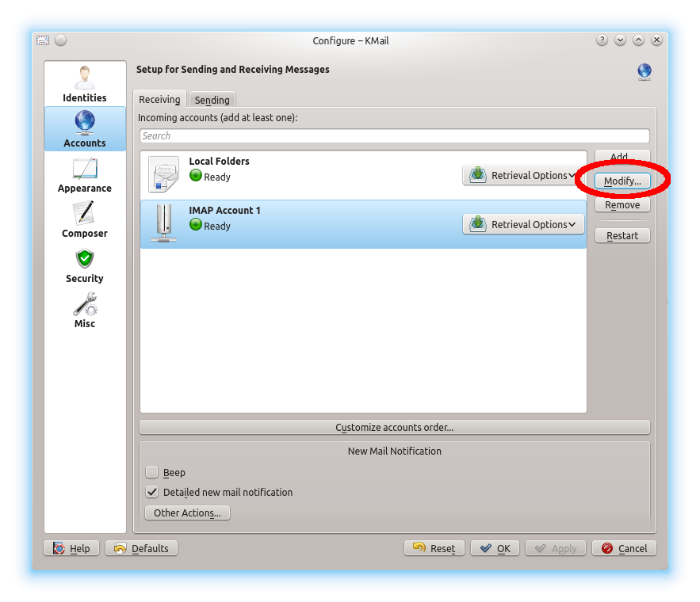Click the window help question mark icon

pyautogui.click(x=602, y=40)
